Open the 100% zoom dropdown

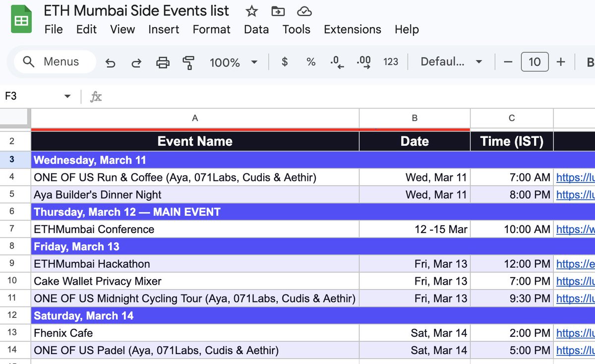[x=234, y=62]
